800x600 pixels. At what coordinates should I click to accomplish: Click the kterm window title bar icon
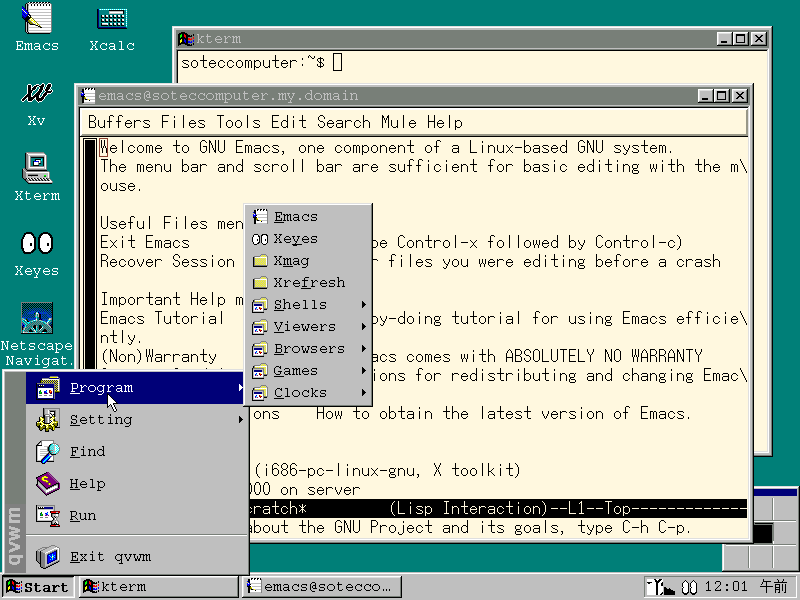click(x=186, y=39)
